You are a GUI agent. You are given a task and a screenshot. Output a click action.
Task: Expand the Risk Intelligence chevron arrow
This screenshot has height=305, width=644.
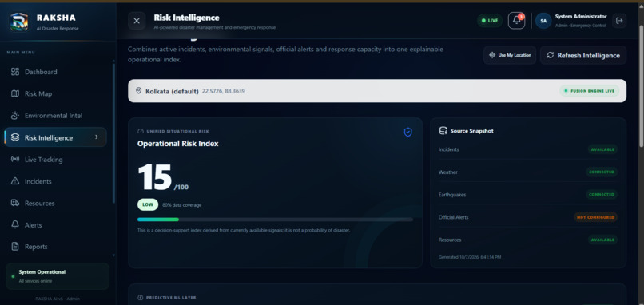(x=97, y=137)
